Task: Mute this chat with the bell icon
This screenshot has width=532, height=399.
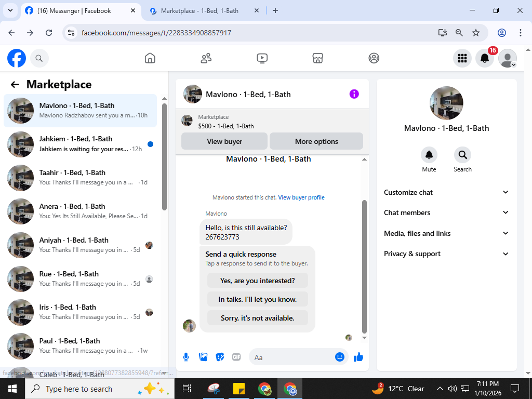Action: tap(429, 155)
